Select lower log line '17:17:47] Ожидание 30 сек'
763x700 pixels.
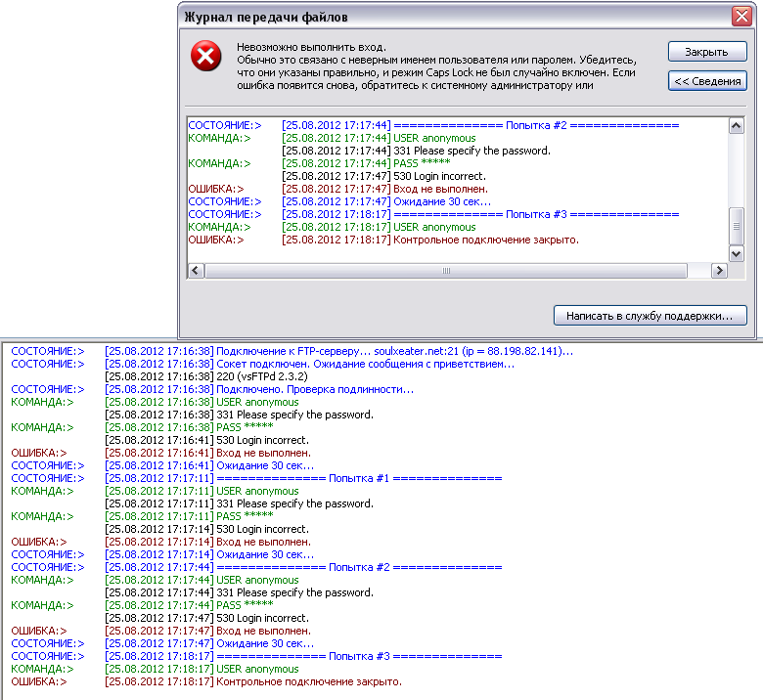[x=162, y=643]
